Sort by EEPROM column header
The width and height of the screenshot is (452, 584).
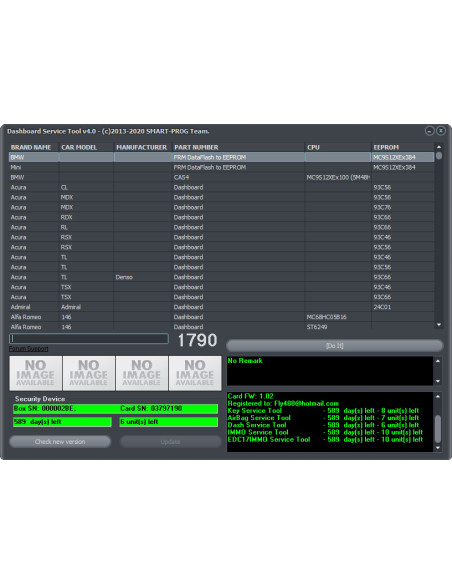403,147
